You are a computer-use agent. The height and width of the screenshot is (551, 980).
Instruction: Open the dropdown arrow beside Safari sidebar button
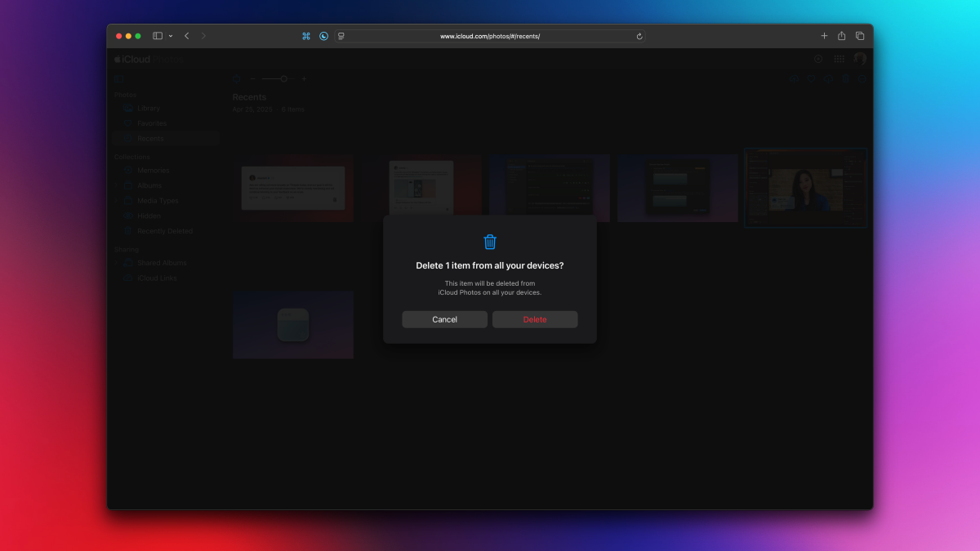[171, 36]
